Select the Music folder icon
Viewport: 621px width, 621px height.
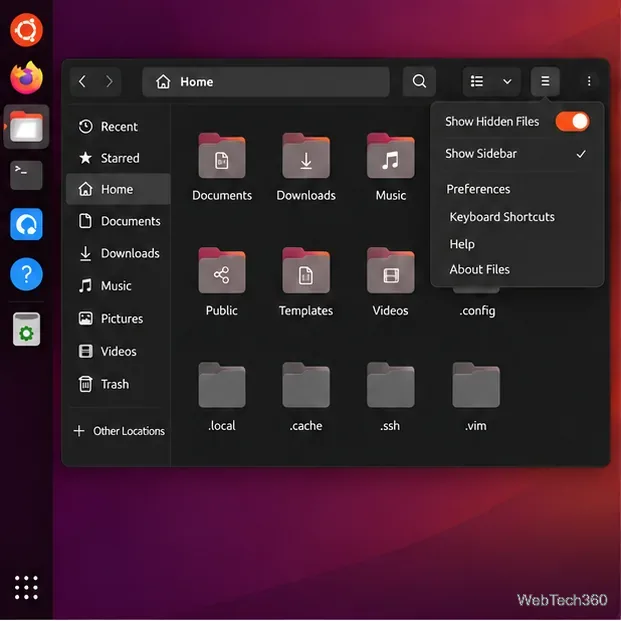pyautogui.click(x=391, y=156)
